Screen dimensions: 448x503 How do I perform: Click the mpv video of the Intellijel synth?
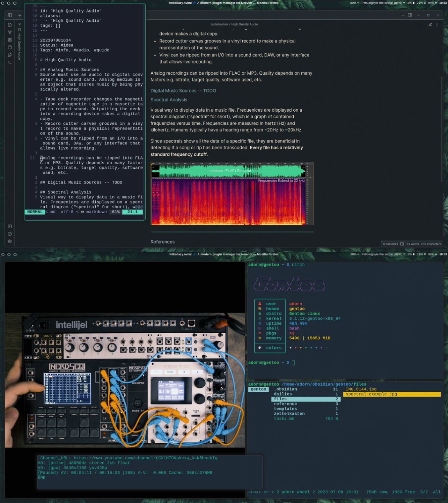click(x=125, y=380)
